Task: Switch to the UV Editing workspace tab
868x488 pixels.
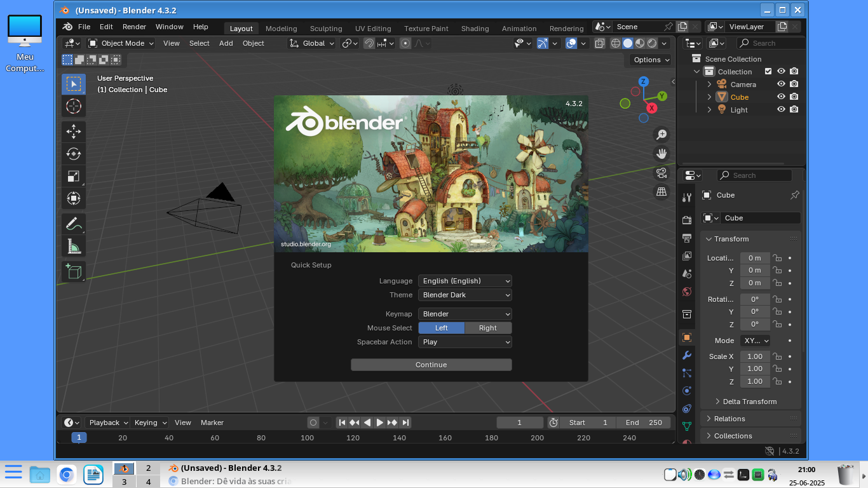Action: click(373, 28)
